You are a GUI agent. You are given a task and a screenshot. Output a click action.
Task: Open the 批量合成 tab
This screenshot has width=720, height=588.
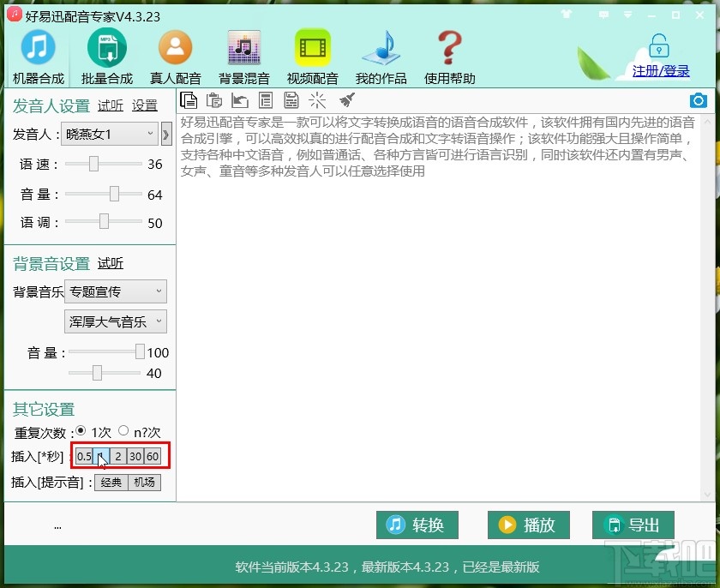pos(106,57)
